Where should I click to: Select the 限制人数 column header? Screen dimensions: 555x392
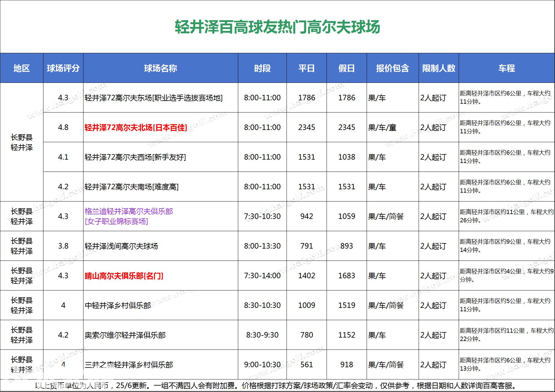[438, 68]
